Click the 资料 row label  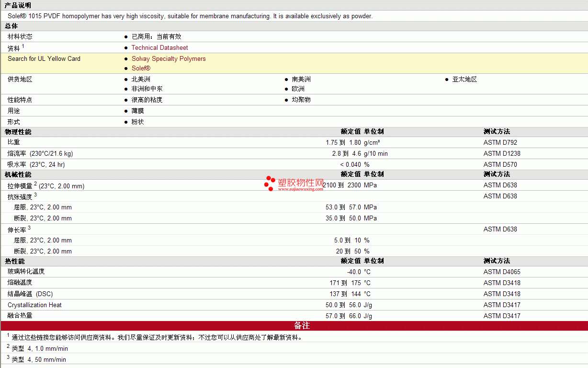pos(14,48)
